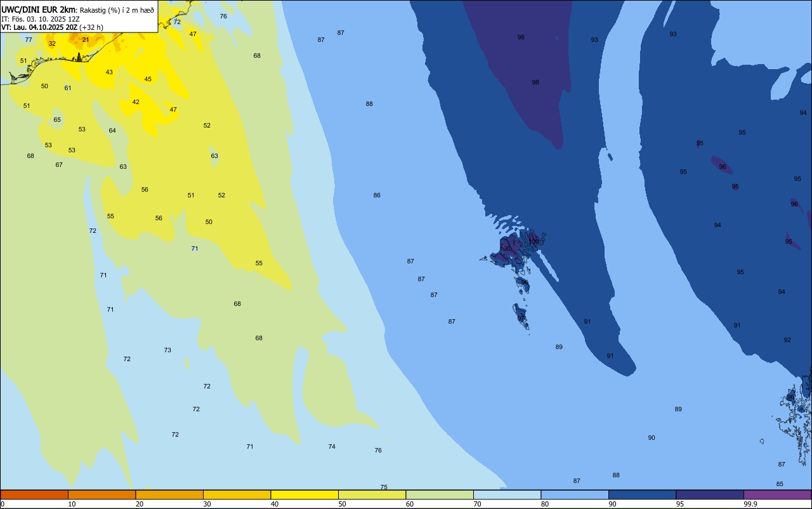This screenshot has width=812, height=509.
Task: Click the humidity value 32 on the map
Action: tap(52, 44)
